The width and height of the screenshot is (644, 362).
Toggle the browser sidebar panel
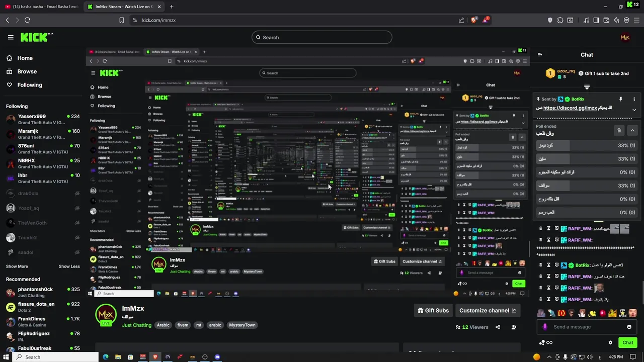click(596, 20)
